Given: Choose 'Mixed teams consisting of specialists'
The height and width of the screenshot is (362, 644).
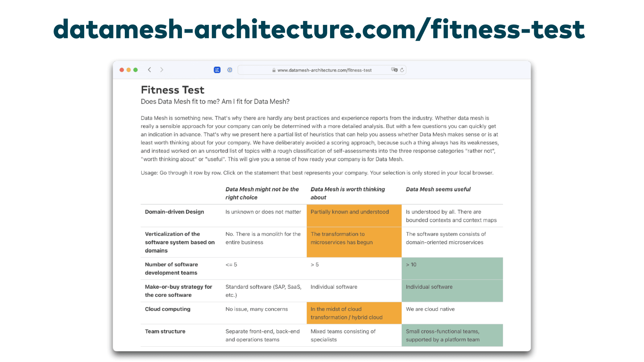Looking at the screenshot, I should 343,335.
